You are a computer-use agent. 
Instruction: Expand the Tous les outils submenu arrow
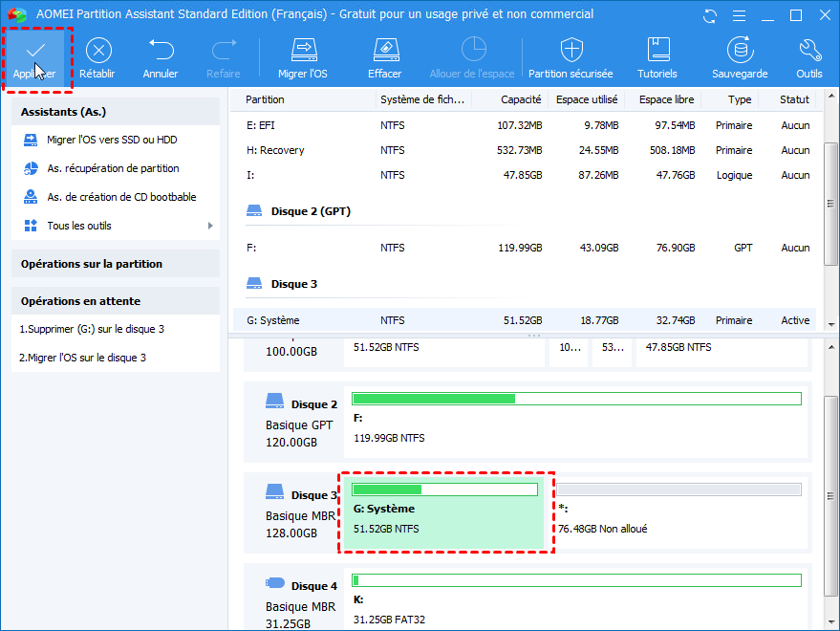pyautogui.click(x=210, y=226)
